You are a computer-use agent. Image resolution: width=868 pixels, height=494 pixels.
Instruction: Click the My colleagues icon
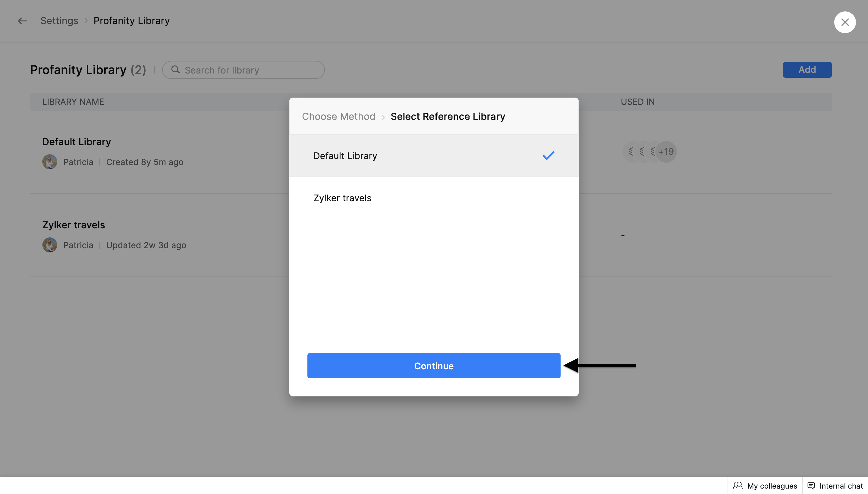tap(737, 486)
